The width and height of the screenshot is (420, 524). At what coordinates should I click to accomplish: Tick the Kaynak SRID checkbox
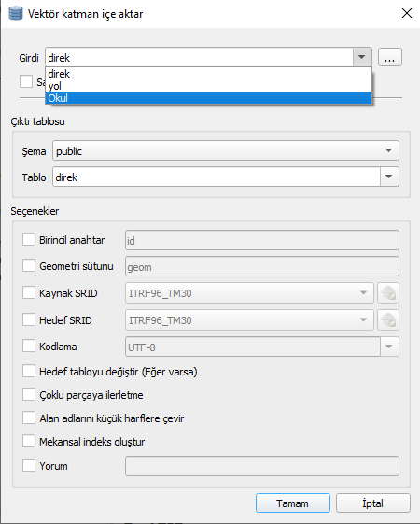(x=29, y=292)
